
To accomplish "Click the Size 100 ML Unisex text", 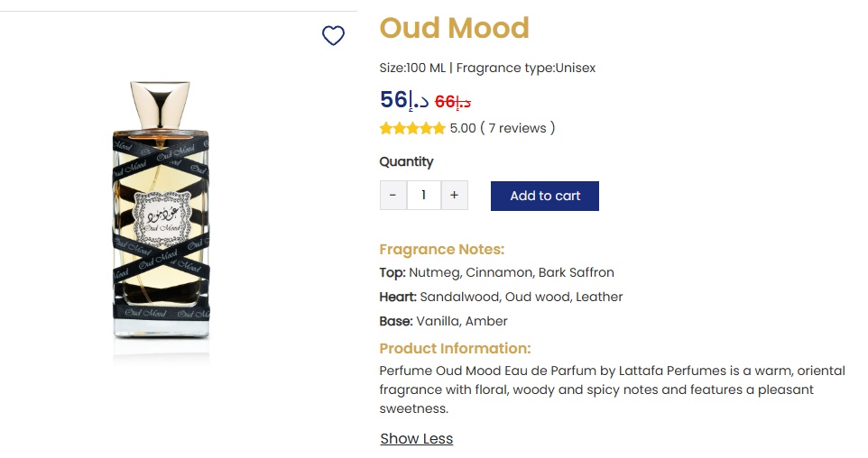I will (x=487, y=68).
